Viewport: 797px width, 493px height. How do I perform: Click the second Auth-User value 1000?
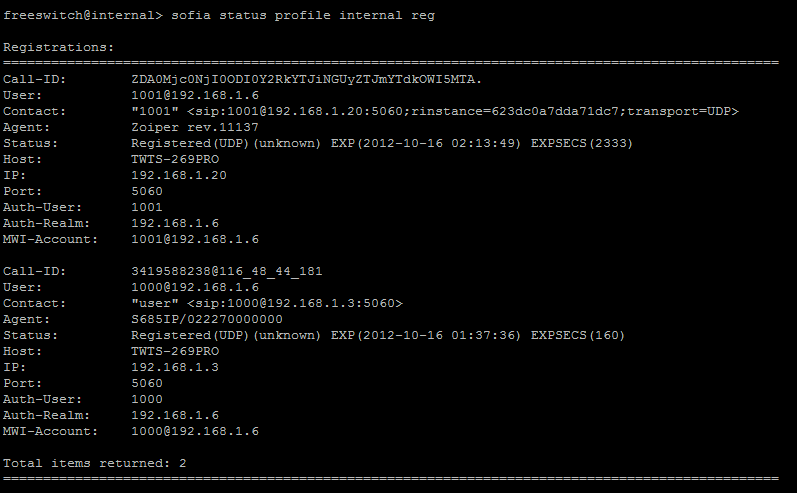click(x=147, y=399)
